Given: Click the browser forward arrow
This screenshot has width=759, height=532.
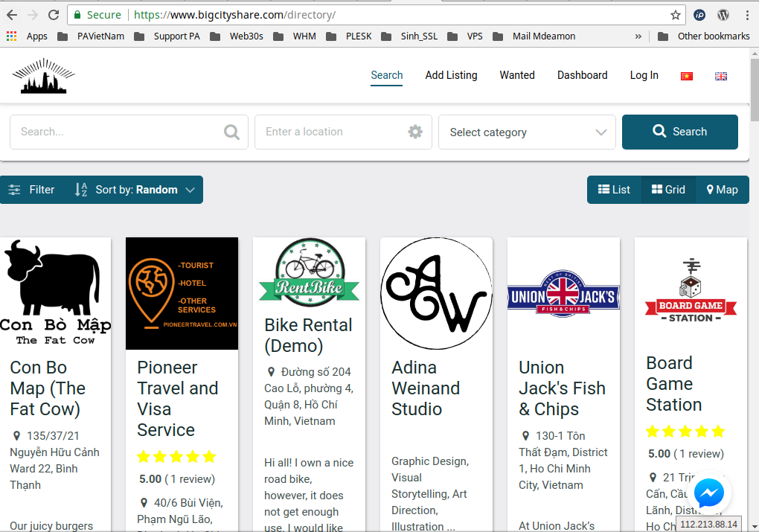Looking at the screenshot, I should [x=33, y=15].
